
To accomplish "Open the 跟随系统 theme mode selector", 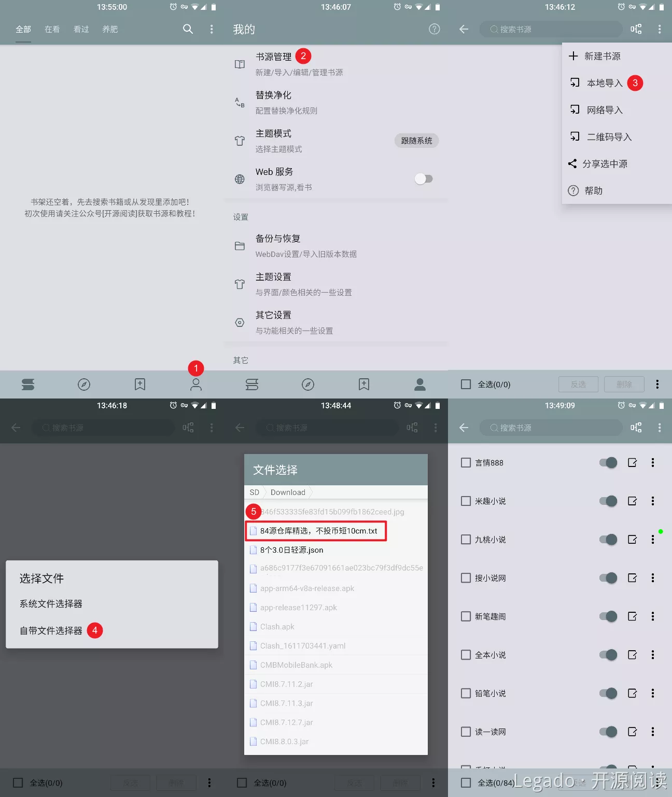I will [x=416, y=141].
